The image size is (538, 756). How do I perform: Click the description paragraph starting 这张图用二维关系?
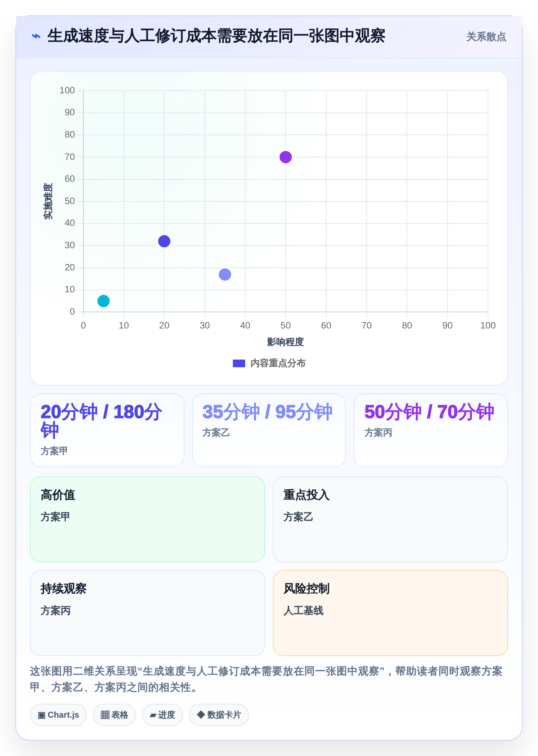click(266, 679)
